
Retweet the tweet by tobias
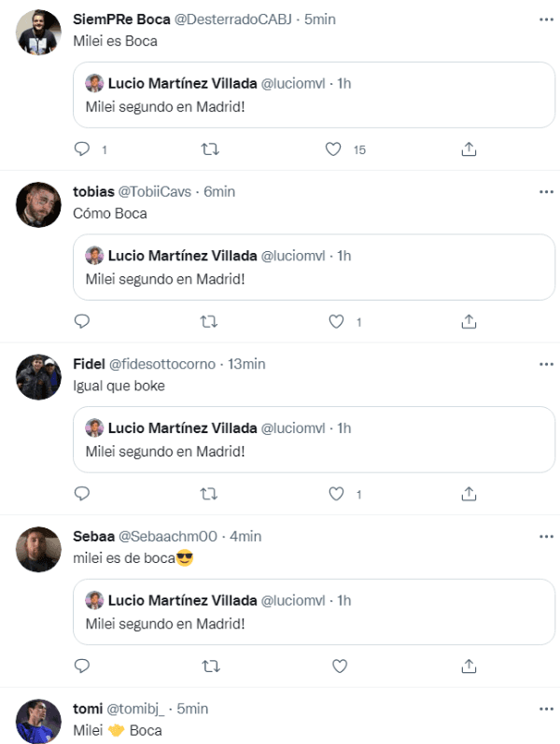211,321
